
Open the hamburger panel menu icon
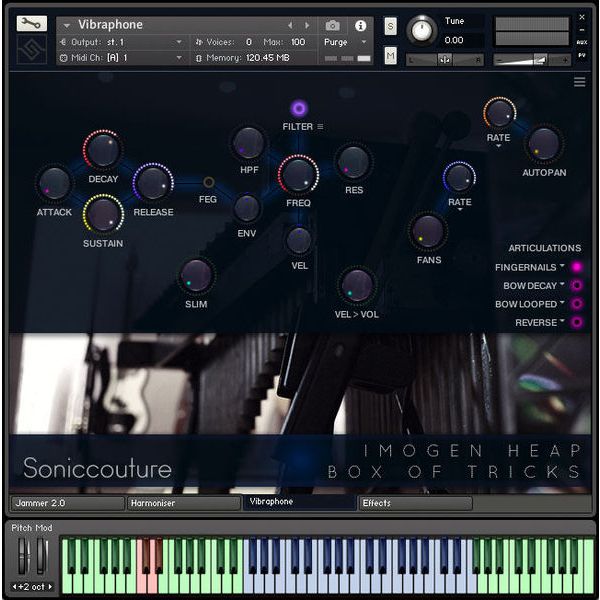tap(579, 82)
